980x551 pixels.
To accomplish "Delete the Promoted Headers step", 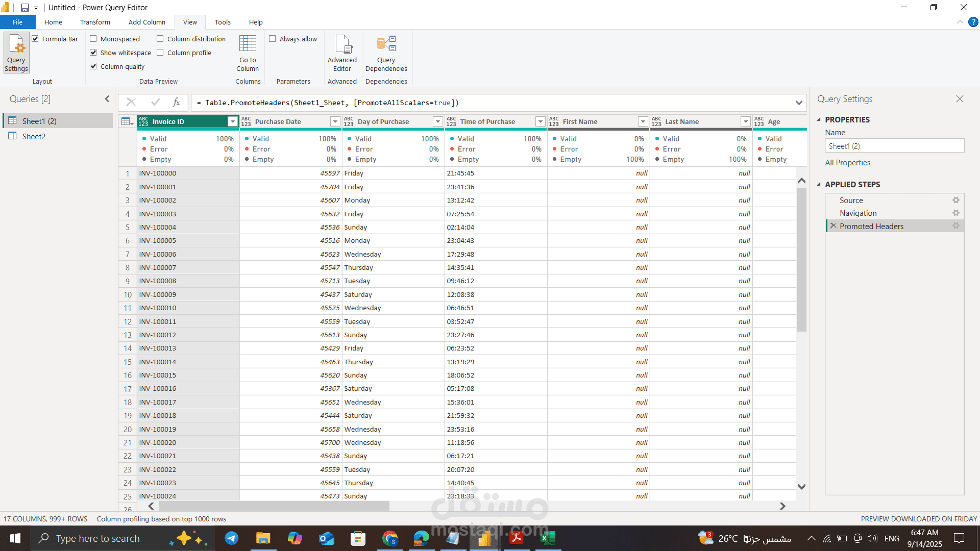I will (833, 226).
